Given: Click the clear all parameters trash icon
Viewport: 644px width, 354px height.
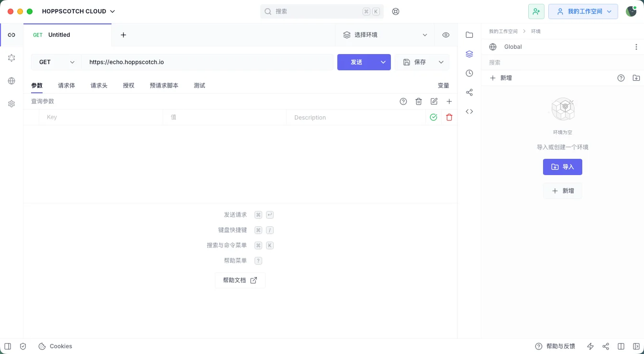Looking at the screenshot, I should click(419, 101).
